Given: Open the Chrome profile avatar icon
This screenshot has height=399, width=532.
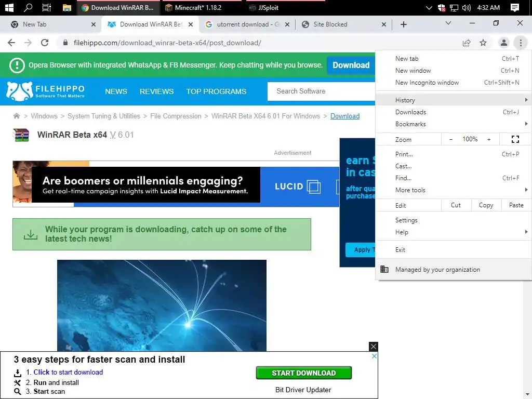Looking at the screenshot, I should (x=504, y=43).
